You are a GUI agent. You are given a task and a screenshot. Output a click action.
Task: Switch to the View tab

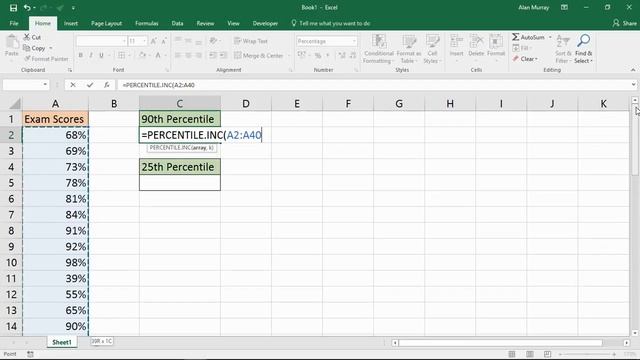point(233,23)
